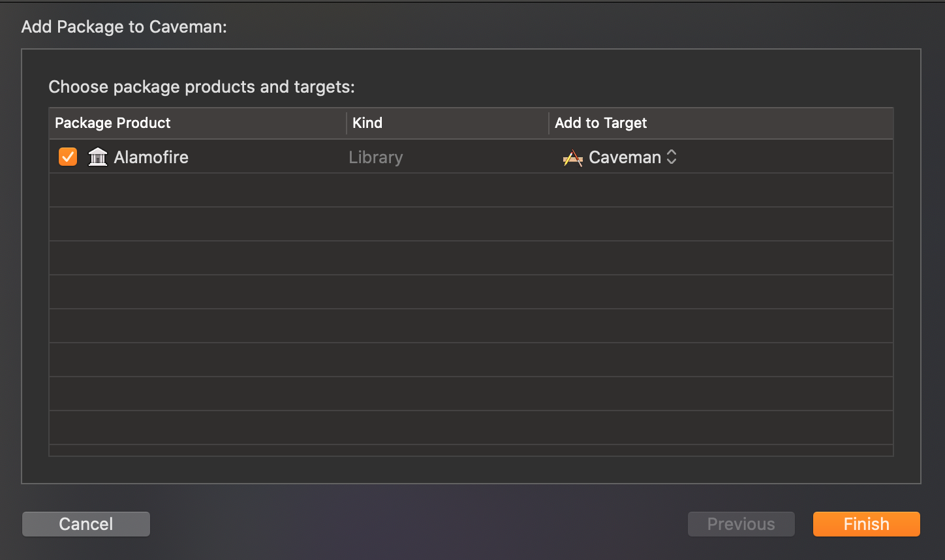The height and width of the screenshot is (560, 945).
Task: Click the library building icon beside Alamofire
Action: pos(98,157)
